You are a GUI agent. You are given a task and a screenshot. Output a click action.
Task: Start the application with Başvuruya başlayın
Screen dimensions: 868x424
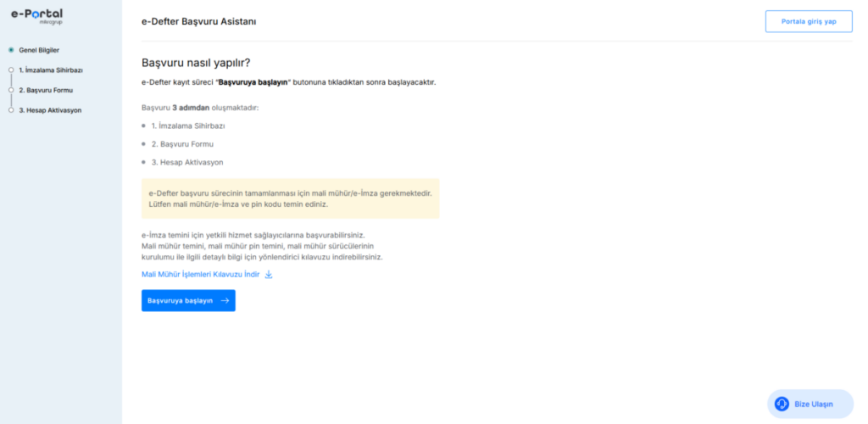188,300
